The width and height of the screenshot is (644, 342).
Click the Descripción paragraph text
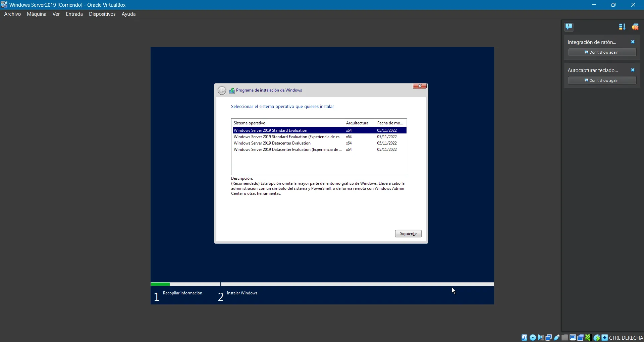click(x=318, y=188)
